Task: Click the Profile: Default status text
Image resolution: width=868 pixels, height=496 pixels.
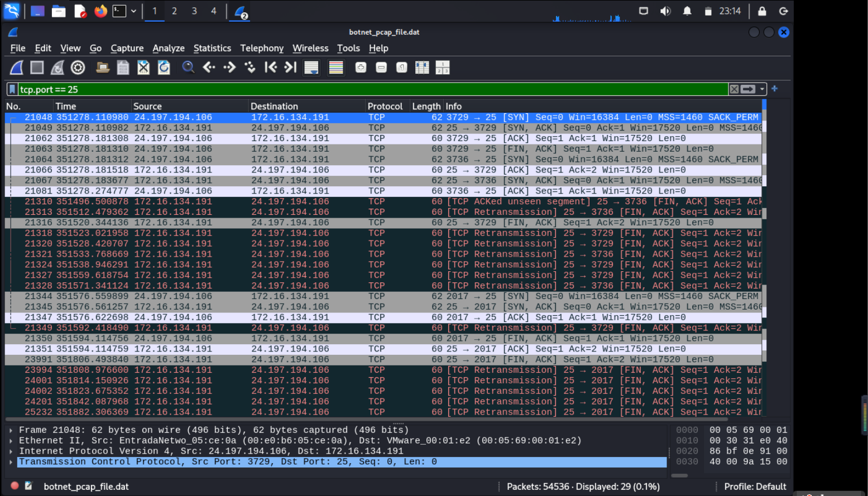Action: click(755, 487)
